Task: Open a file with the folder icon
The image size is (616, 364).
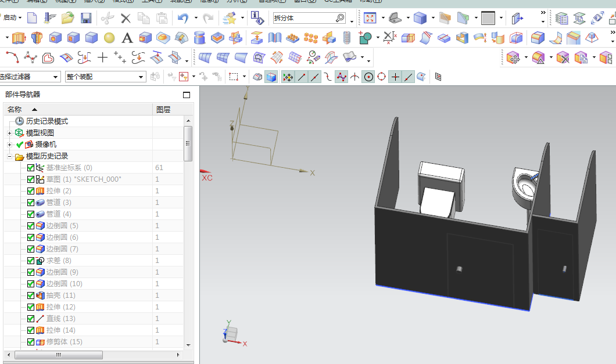Action: coord(67,18)
